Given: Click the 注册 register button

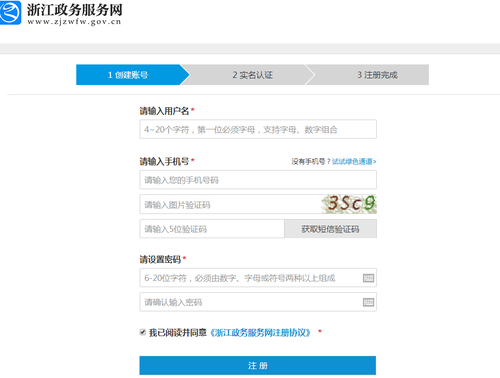Looking at the screenshot, I should coord(258,365).
